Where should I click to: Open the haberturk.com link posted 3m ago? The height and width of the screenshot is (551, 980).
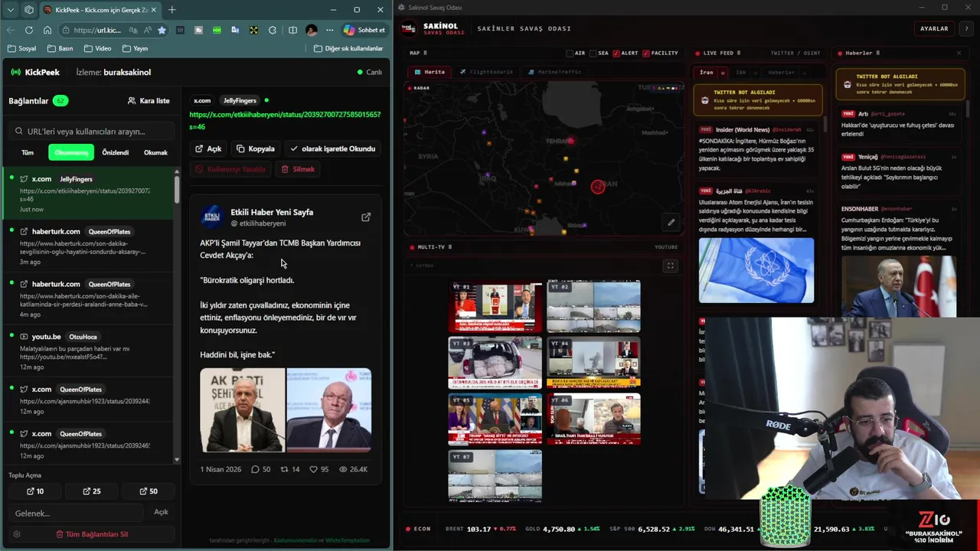pos(89,246)
